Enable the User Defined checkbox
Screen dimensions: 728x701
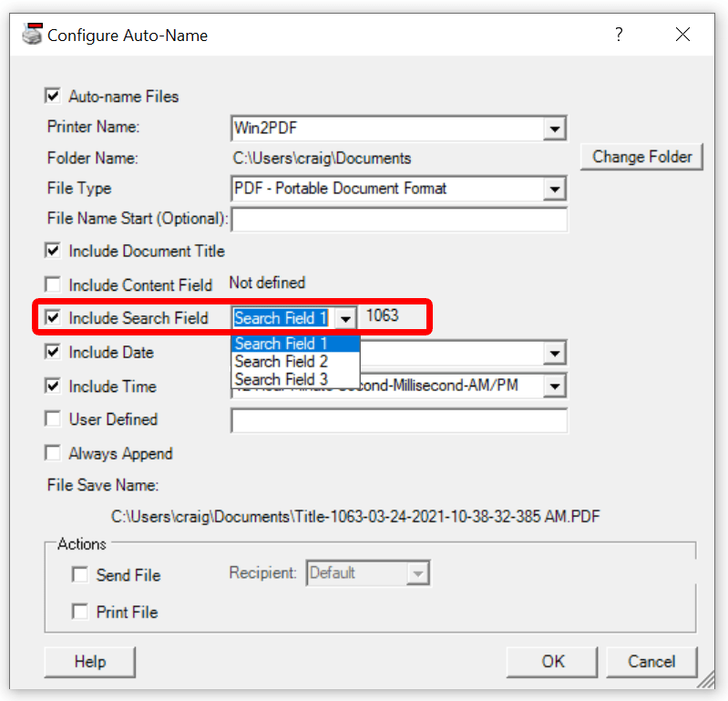click(53, 418)
